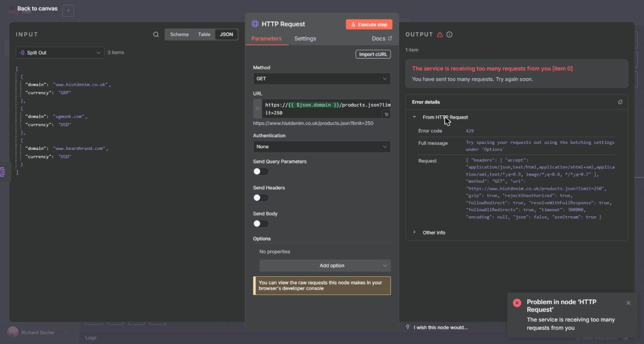This screenshot has width=644, height=344.
Task: Toggle Send Query Parameters switch
Action: tap(261, 172)
